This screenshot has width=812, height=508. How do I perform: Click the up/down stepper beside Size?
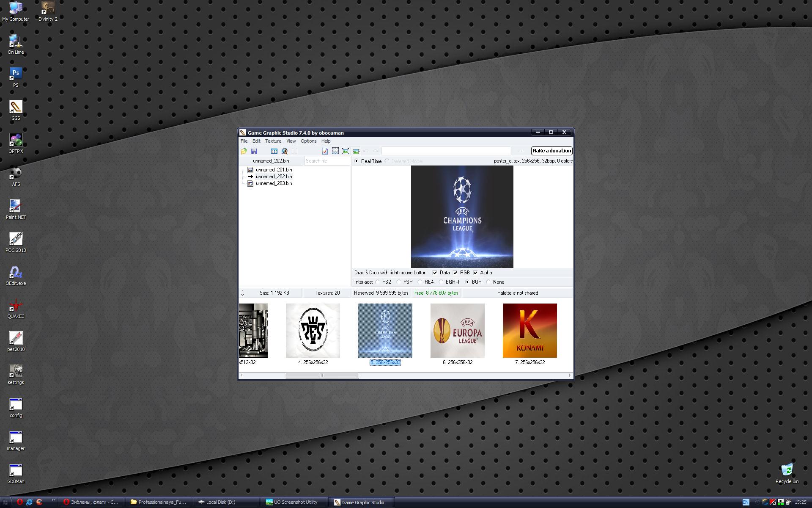point(242,293)
